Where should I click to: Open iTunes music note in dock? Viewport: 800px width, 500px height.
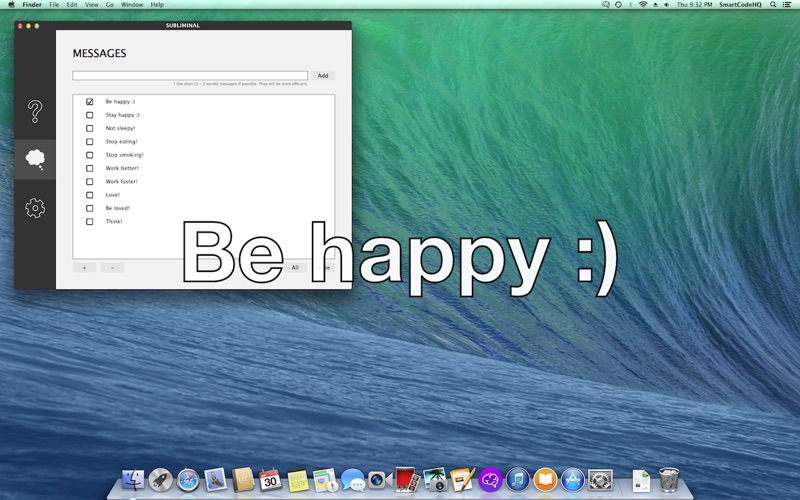(x=518, y=480)
